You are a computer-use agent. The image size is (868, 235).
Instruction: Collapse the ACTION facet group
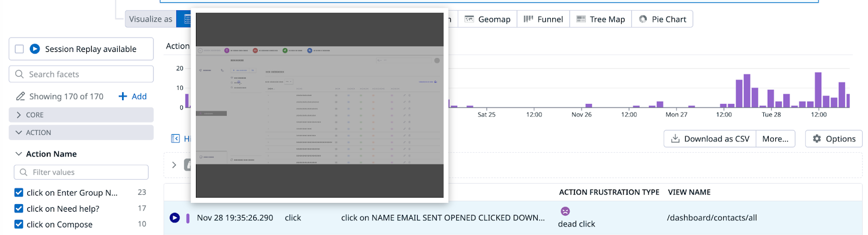point(19,133)
